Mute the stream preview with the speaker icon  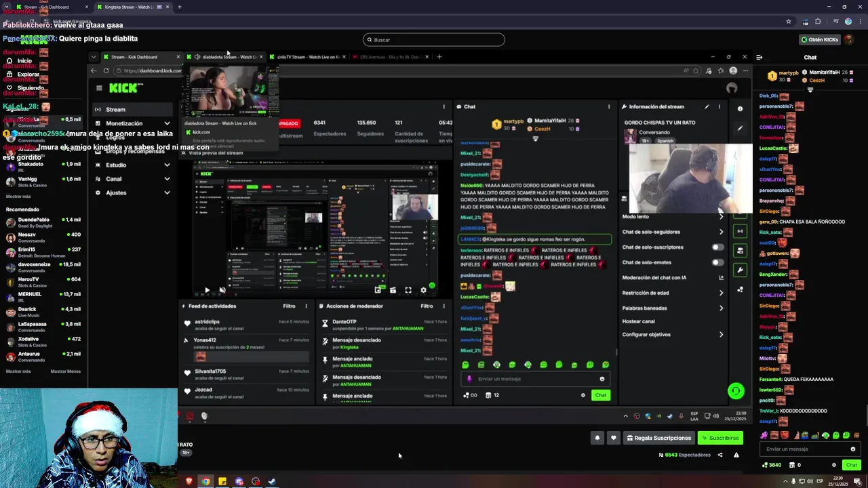(222, 290)
